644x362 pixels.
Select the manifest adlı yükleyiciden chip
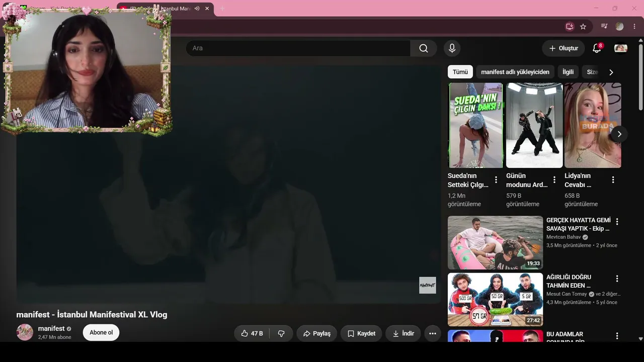515,72
